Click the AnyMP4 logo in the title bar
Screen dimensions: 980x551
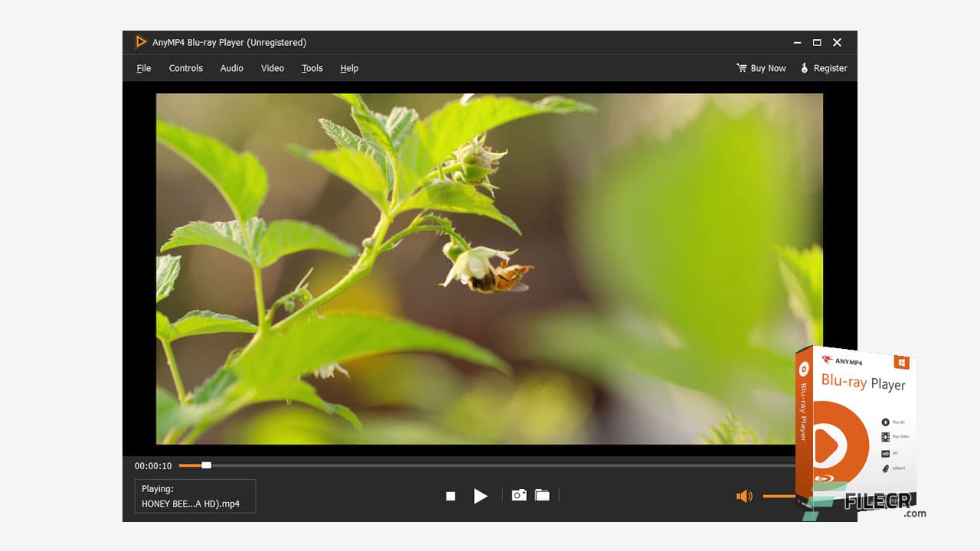pos(141,42)
